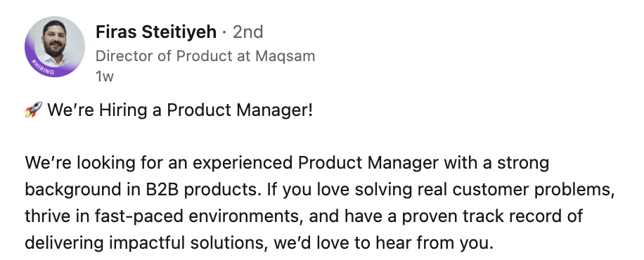Image resolution: width=644 pixels, height=260 pixels.
Task: Click the "2nd" connection degree label
Action: pos(247,32)
